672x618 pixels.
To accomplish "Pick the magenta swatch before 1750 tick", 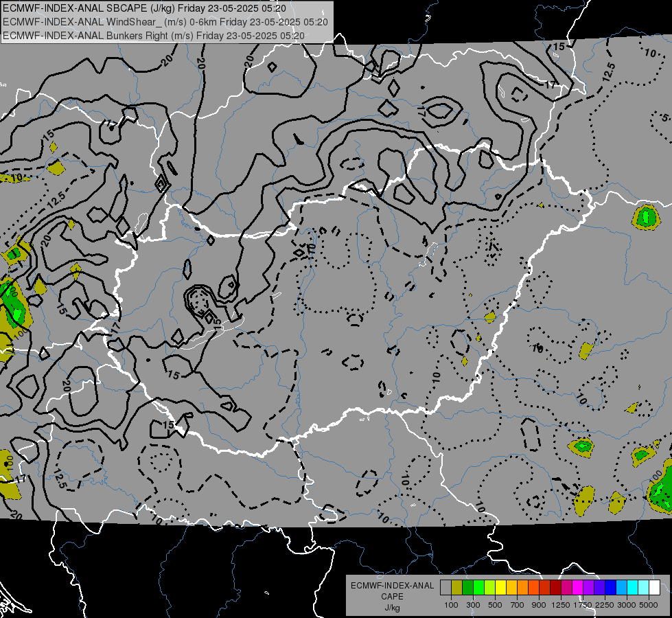I will coord(578,588).
